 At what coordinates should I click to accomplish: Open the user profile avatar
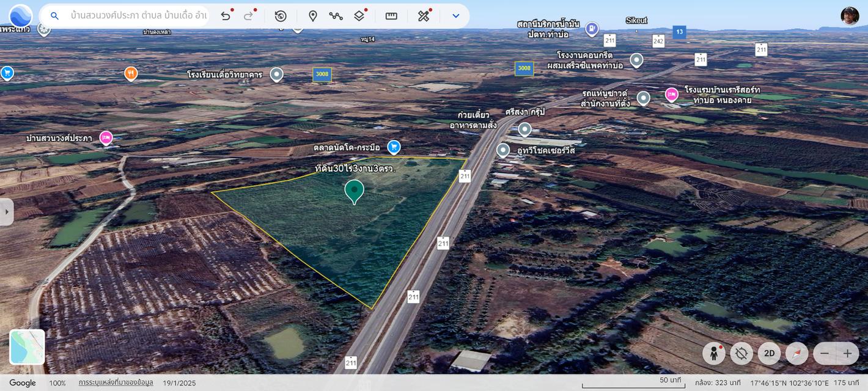pyautogui.click(x=850, y=16)
